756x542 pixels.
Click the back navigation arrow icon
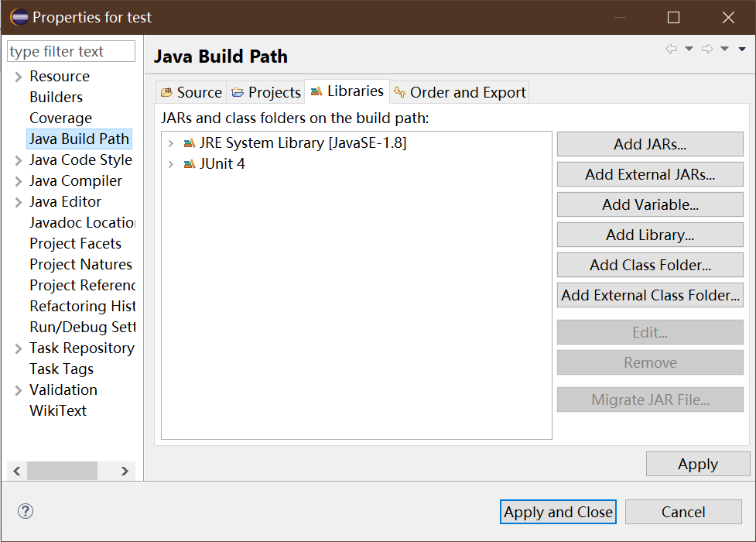click(x=671, y=49)
